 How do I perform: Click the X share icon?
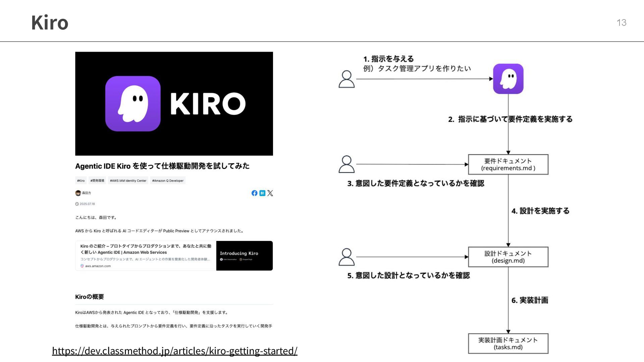point(270,193)
